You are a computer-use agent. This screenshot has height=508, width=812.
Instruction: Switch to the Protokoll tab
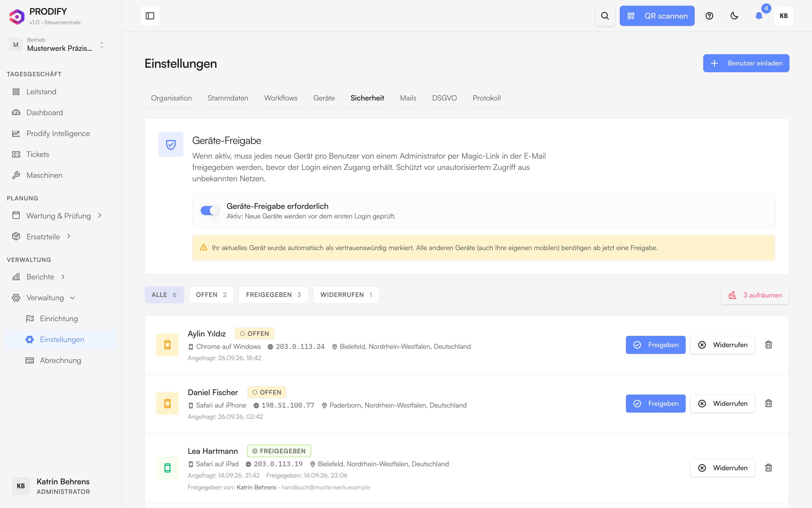[x=486, y=98]
